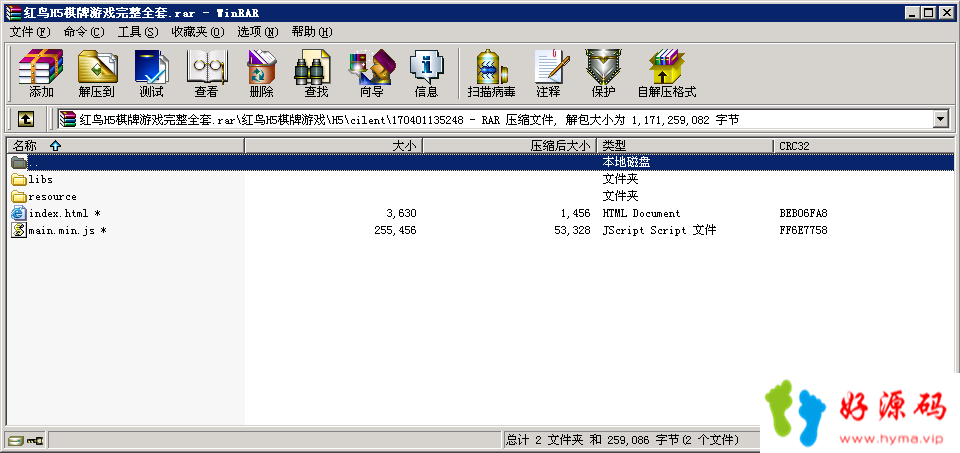
Task: Click status bar total 259,086 字节 text
Action: (x=643, y=440)
